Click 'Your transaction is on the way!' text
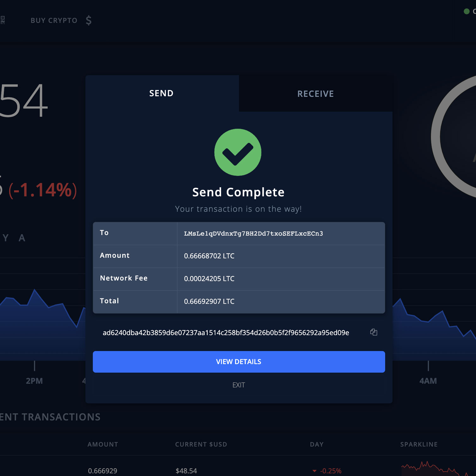Screen dimensions: 476x476 click(238, 209)
